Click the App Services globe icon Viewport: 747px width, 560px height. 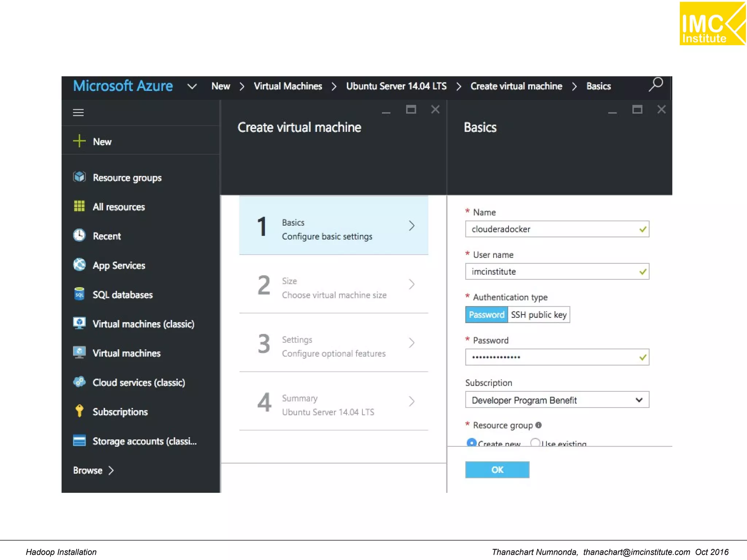coord(79,265)
